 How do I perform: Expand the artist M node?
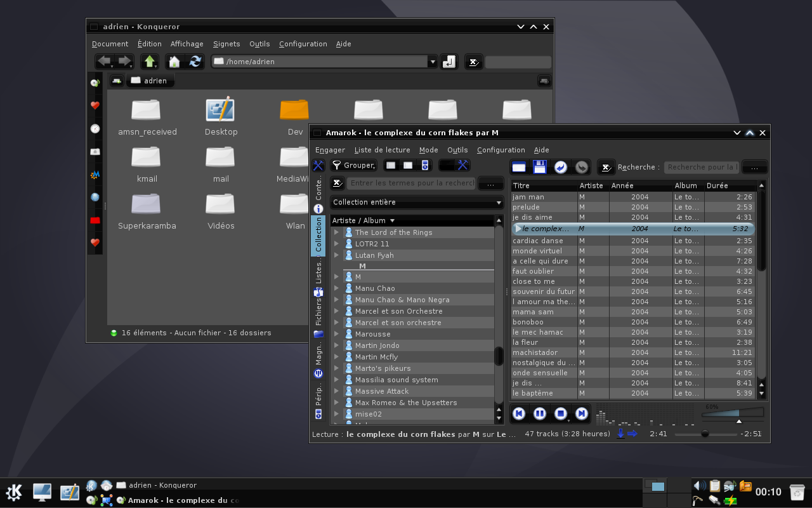point(336,277)
